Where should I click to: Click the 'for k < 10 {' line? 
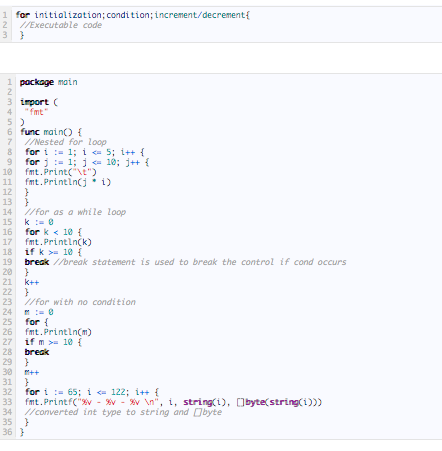[x=53, y=232]
